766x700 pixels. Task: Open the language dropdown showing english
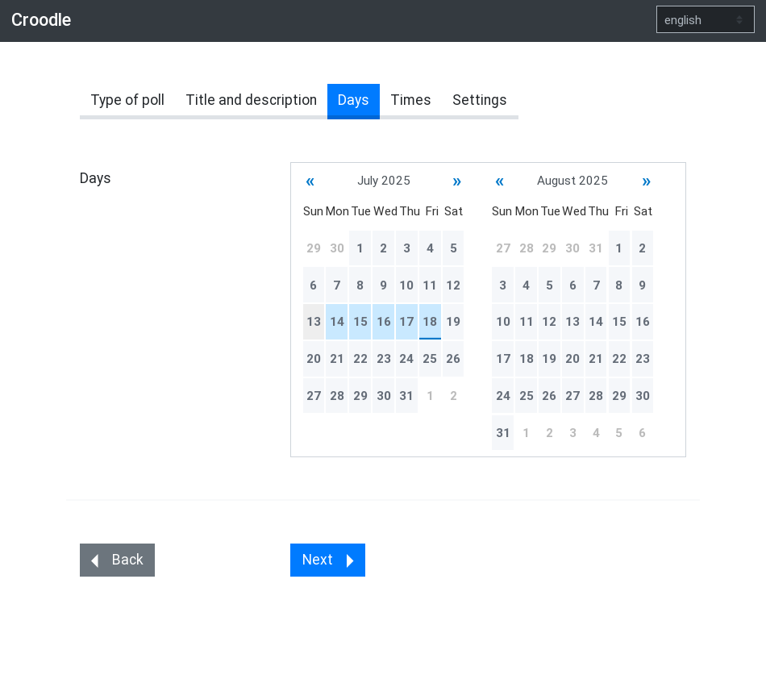click(x=705, y=19)
